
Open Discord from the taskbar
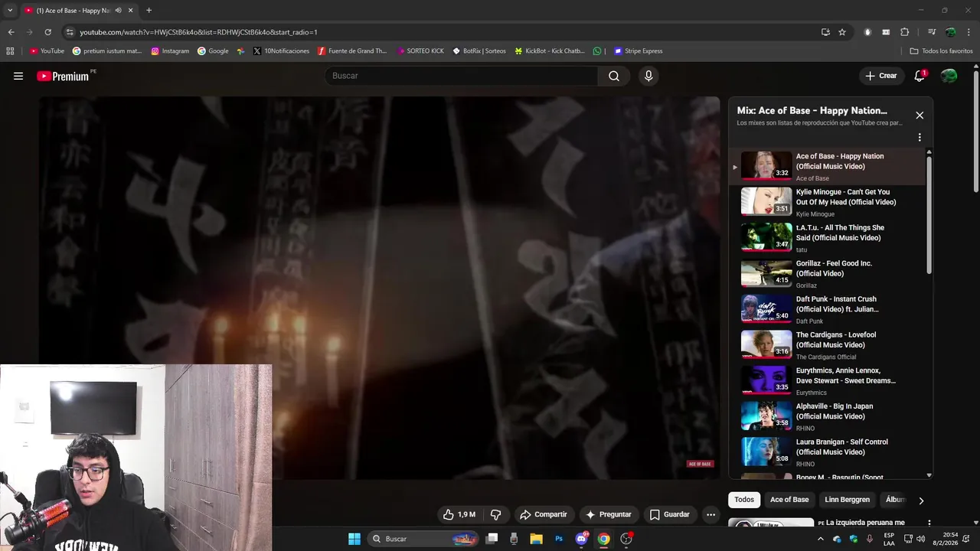582,539
